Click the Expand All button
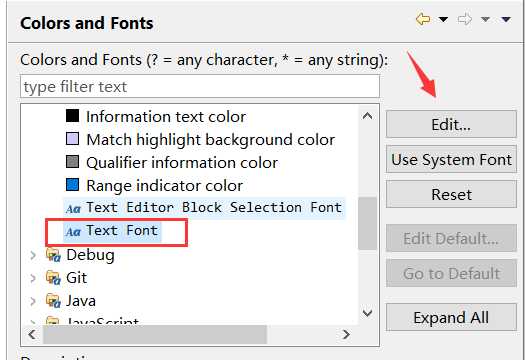 pyautogui.click(x=451, y=317)
